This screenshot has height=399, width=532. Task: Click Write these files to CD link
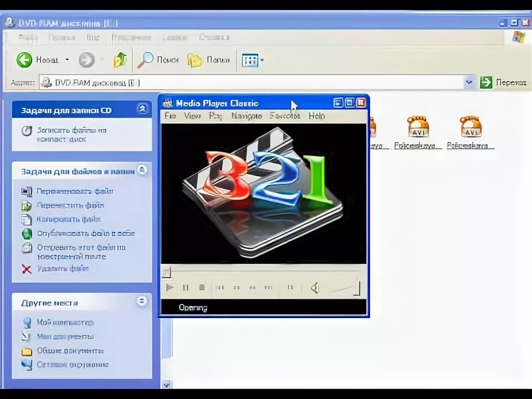[x=71, y=135]
